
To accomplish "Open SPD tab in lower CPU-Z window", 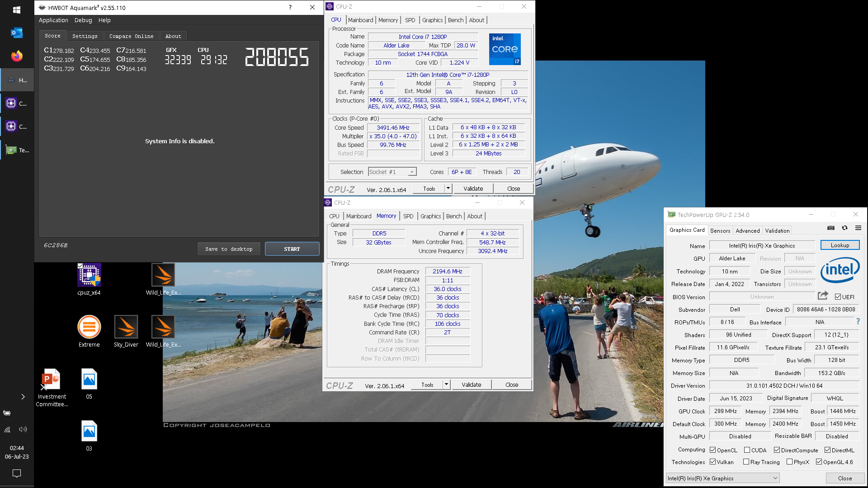I will (408, 216).
